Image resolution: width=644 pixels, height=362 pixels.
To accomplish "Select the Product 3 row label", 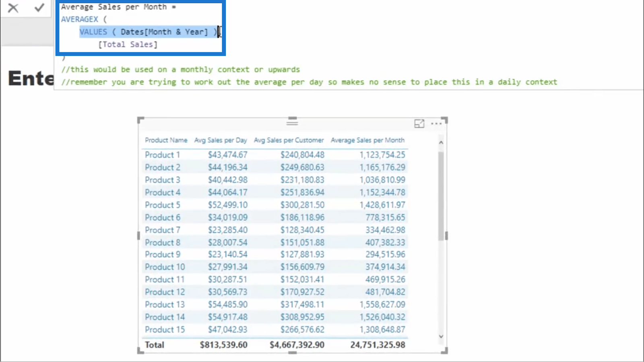I will click(x=162, y=180).
